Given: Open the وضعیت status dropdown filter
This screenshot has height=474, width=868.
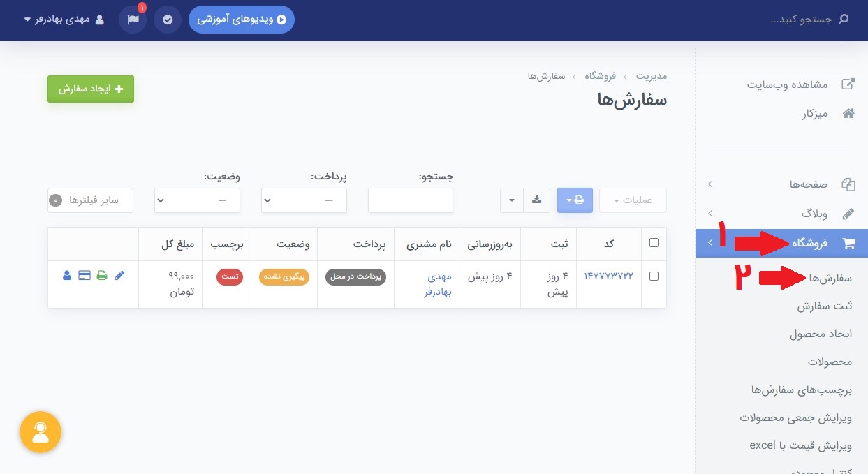Looking at the screenshot, I should [197, 200].
